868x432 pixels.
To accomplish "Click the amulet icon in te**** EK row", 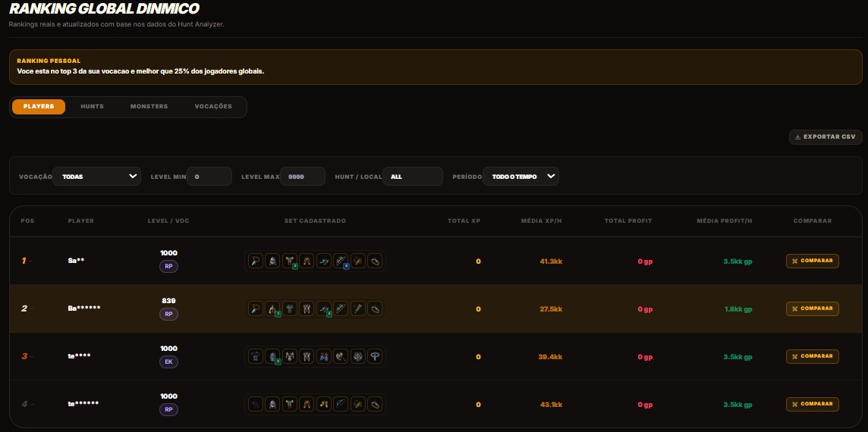I will (255, 356).
